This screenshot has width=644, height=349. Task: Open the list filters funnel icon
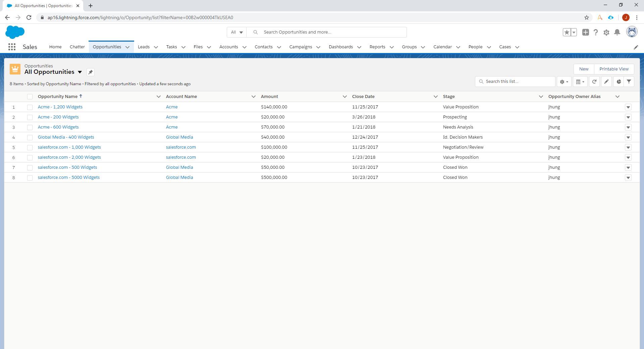click(x=629, y=82)
